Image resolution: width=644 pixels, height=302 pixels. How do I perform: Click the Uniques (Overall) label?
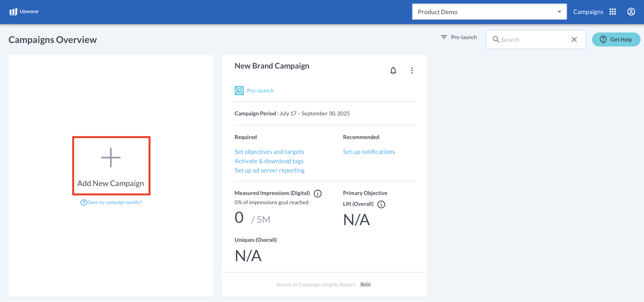click(x=256, y=240)
